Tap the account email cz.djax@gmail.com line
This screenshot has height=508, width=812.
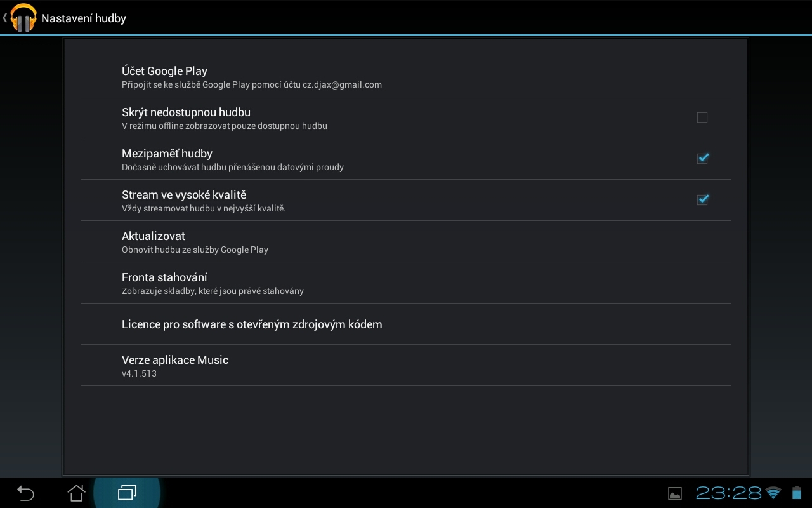(x=252, y=84)
